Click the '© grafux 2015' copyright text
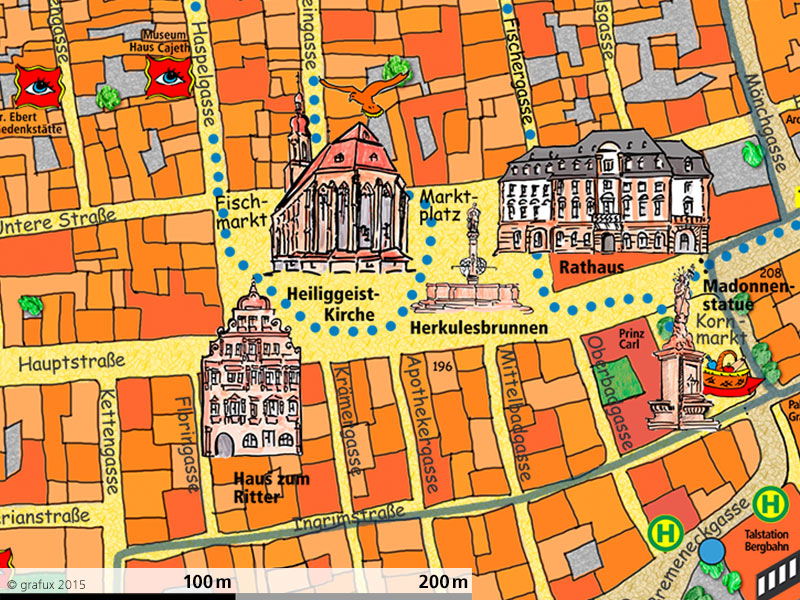The width and height of the screenshot is (800, 600). [x=46, y=584]
